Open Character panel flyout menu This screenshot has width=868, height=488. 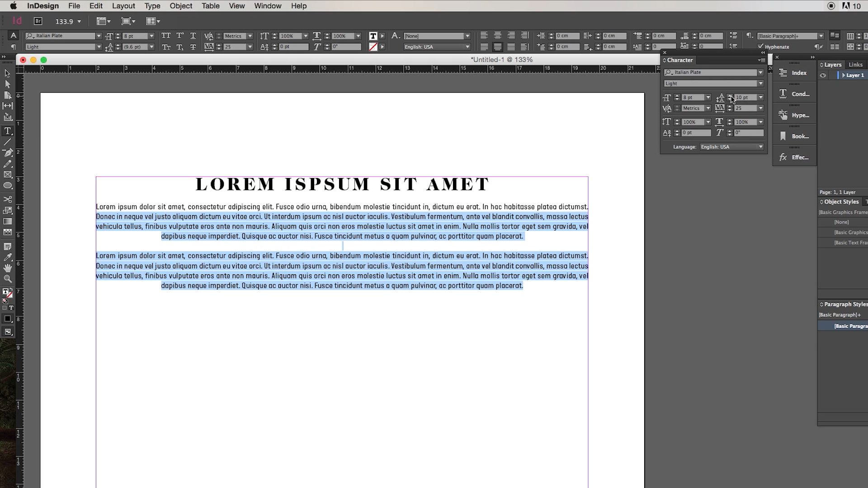pyautogui.click(x=762, y=60)
